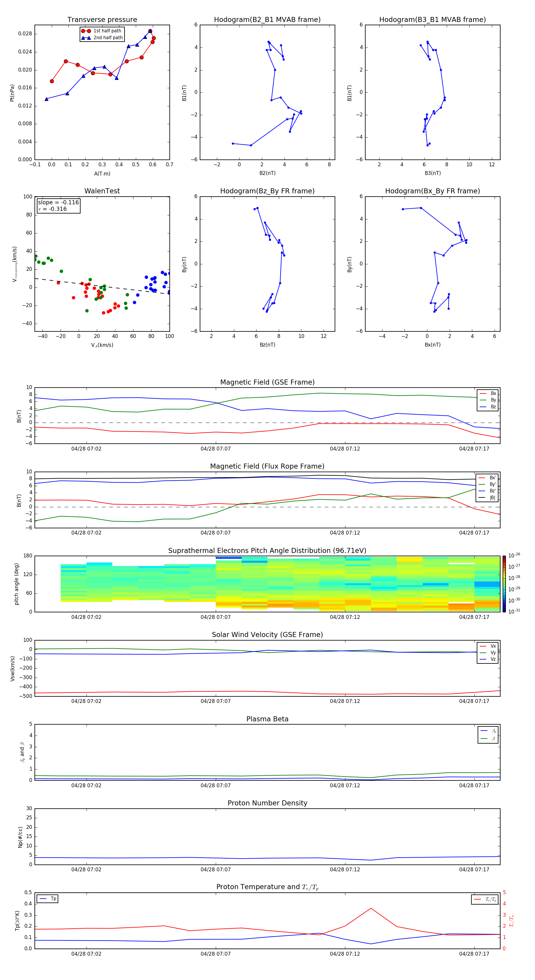Click the '10^-26' colorbar label
535x980 pixels.
click(x=514, y=555)
